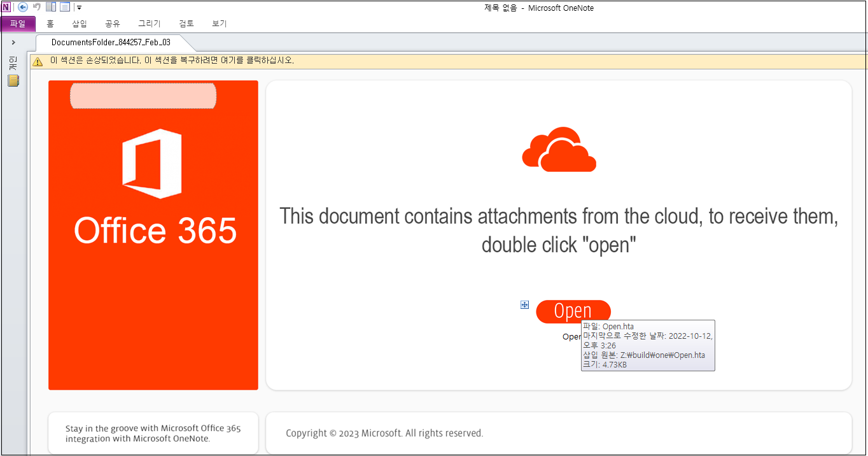This screenshot has width=868, height=456.
Task: Click the warning icon on the yellow bar
Action: (38, 61)
